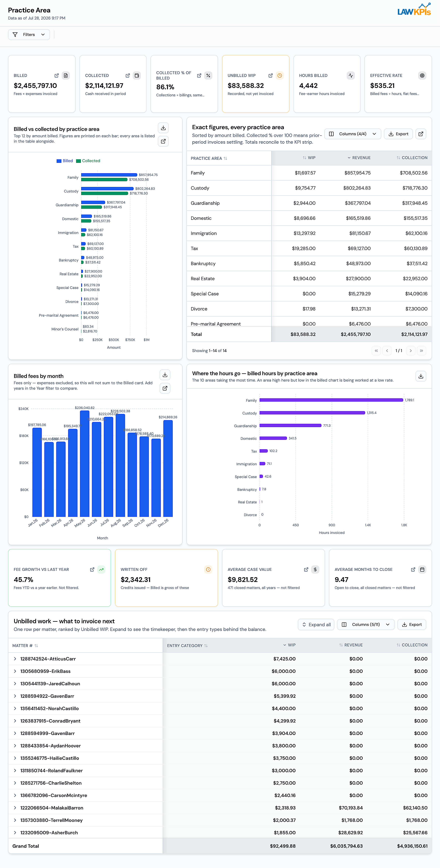Image resolution: width=440 pixels, height=868 pixels.
Task: Open the Collected card external link icon
Action: click(x=128, y=75)
